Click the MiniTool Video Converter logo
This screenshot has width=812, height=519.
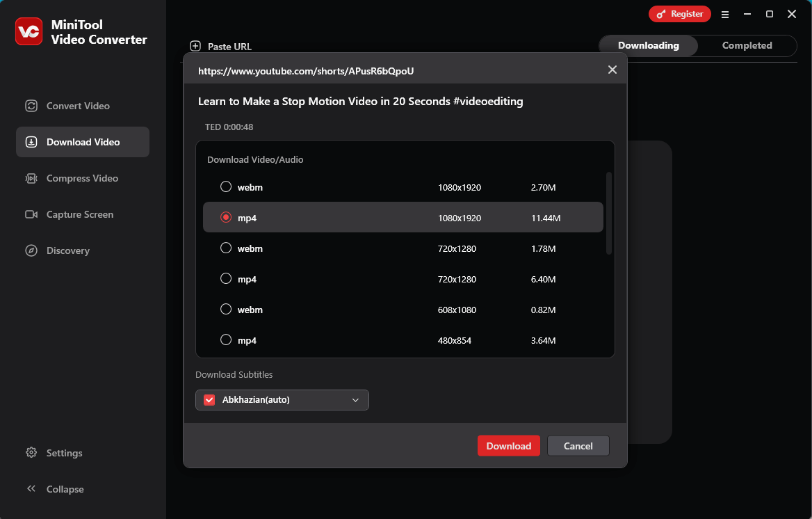coord(29,31)
